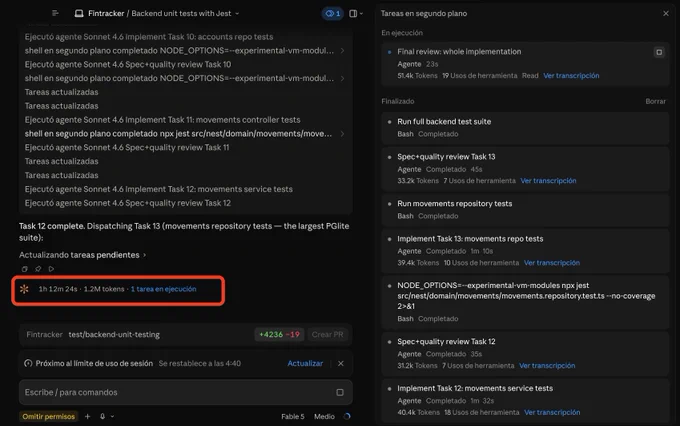Select Run full backend test suite task
680x426 pixels.
525,128
